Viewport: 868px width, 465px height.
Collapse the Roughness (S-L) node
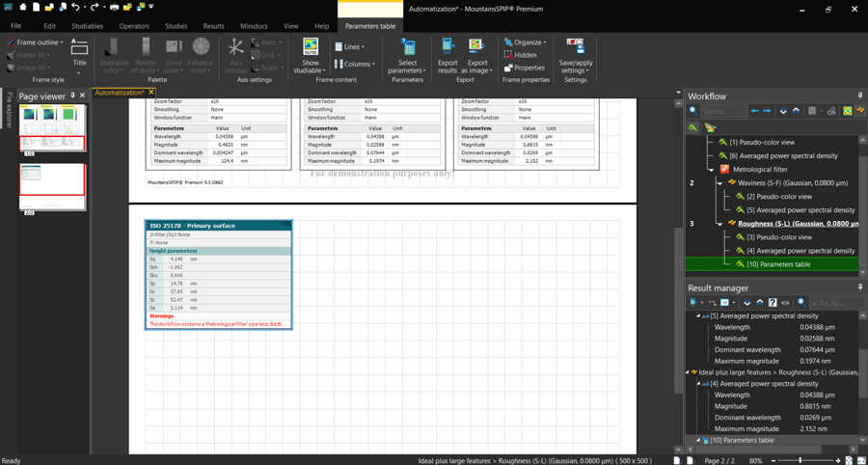pyautogui.click(x=720, y=224)
